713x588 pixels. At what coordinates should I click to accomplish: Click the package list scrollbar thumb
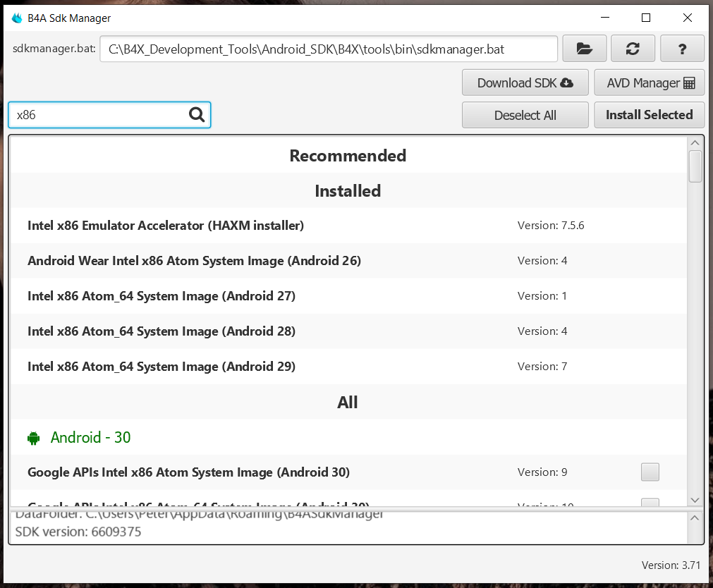coord(695,166)
